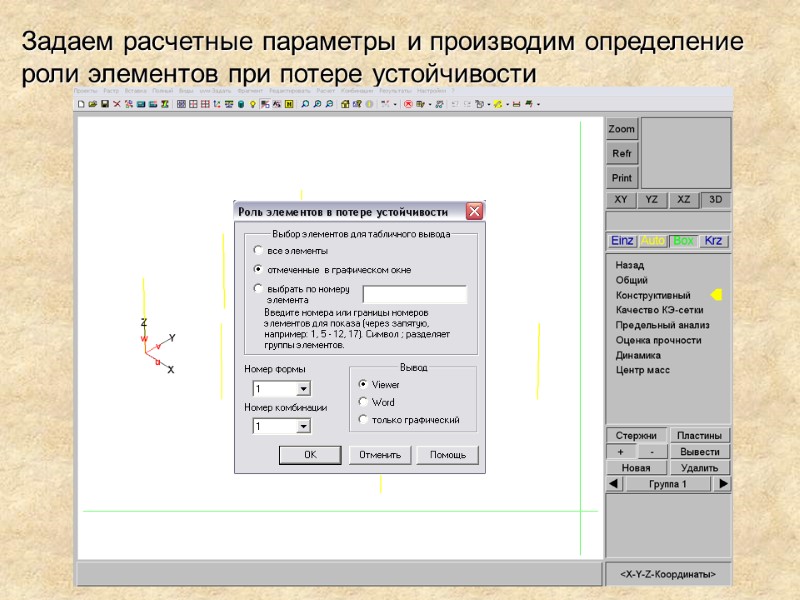Click the Помощь button
Image resolution: width=800 pixels, height=600 pixels.
point(447,455)
